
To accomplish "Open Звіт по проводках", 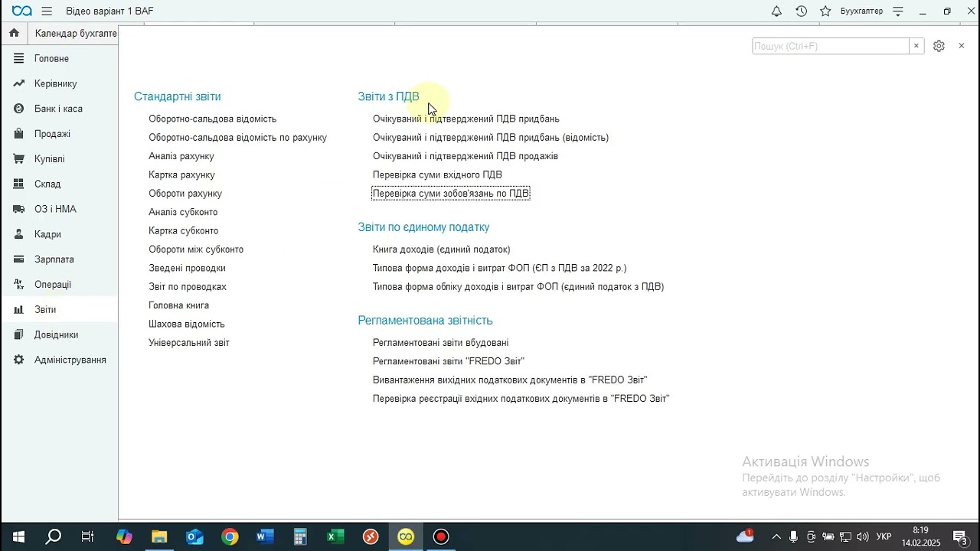I will pyautogui.click(x=188, y=287).
